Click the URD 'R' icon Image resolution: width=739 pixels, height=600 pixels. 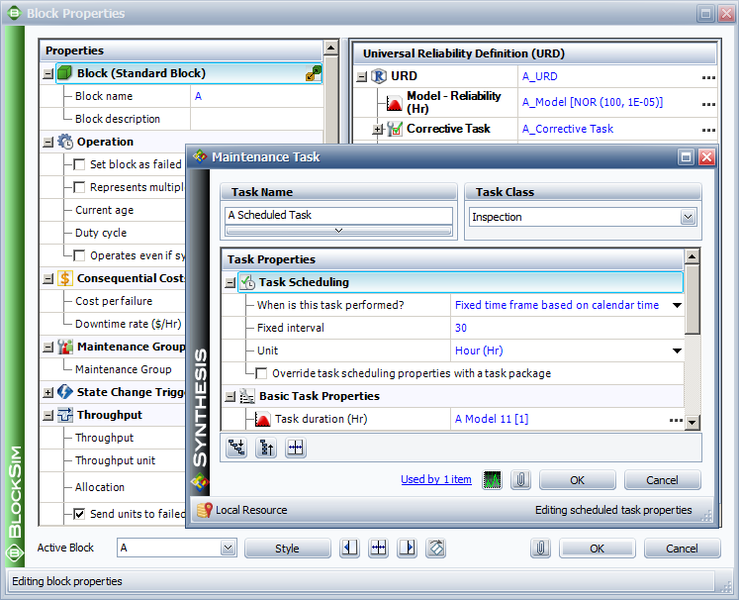point(379,76)
